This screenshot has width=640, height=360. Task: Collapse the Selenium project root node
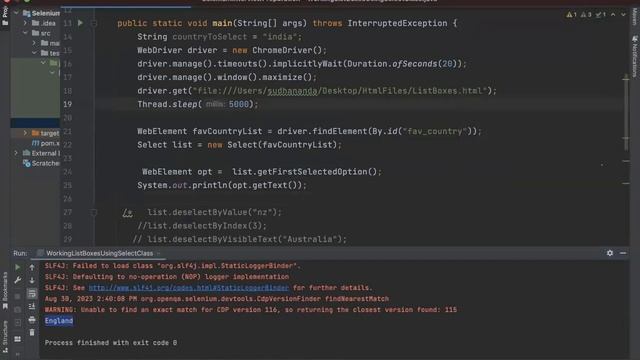(x=16, y=13)
